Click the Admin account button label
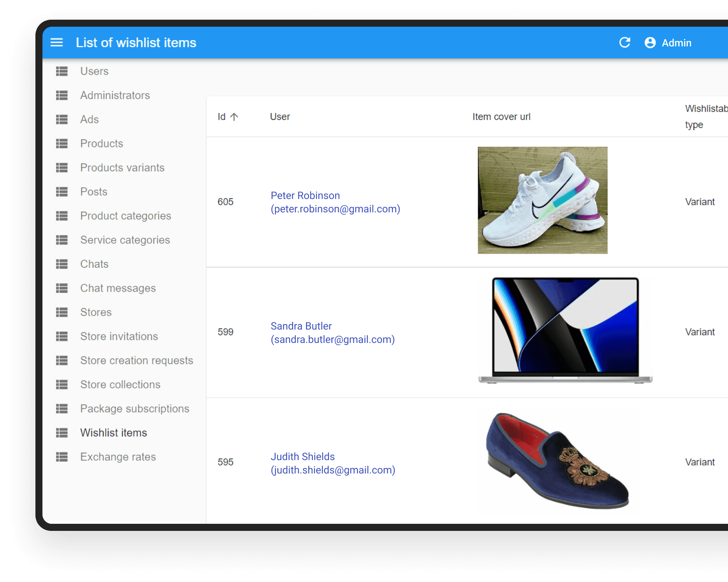728x582 pixels. [x=676, y=43]
